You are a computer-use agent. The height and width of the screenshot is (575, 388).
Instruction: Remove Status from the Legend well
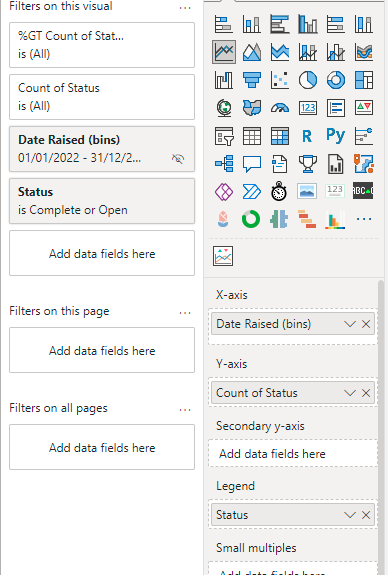pyautogui.click(x=366, y=515)
